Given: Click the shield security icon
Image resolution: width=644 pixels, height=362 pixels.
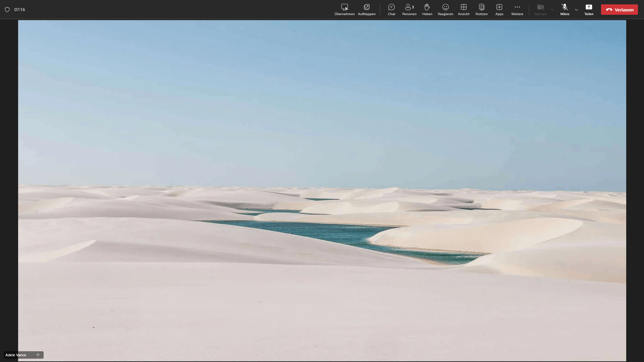Looking at the screenshot, I should 7,10.
